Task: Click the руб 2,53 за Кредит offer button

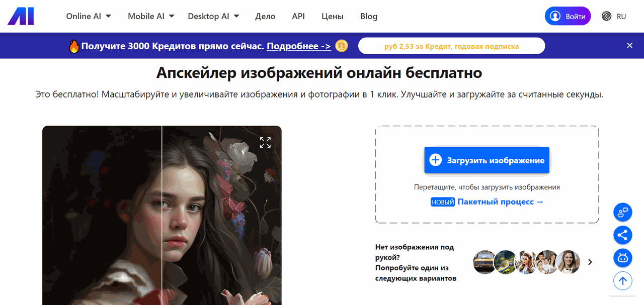Action: point(451,46)
